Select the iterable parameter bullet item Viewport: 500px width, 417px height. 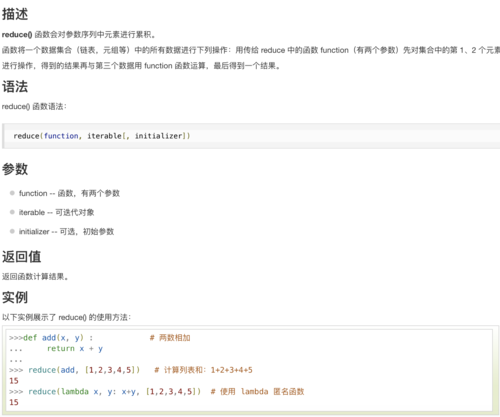pos(56,212)
